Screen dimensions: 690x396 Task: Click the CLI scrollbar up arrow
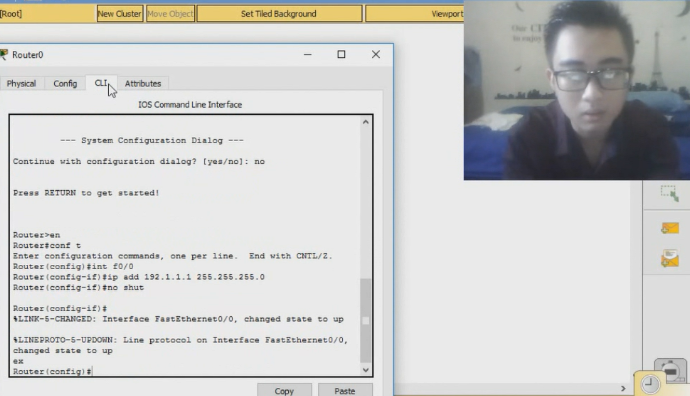[x=366, y=122]
